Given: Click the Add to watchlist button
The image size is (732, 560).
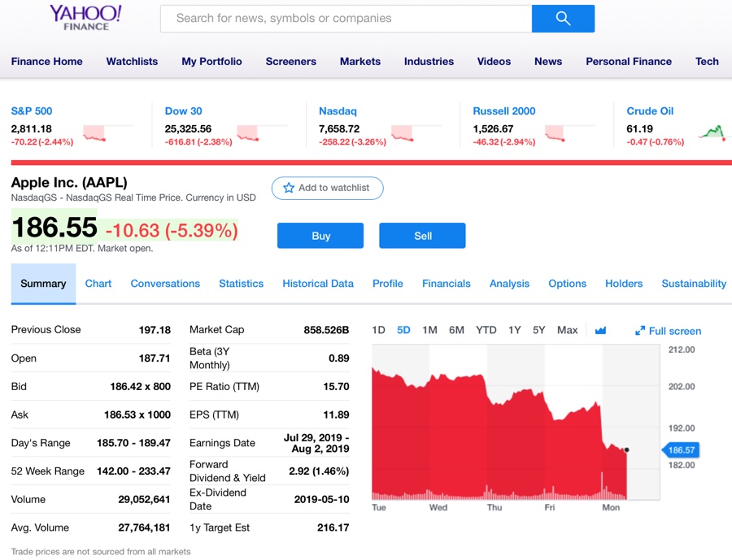Looking at the screenshot, I should (327, 188).
